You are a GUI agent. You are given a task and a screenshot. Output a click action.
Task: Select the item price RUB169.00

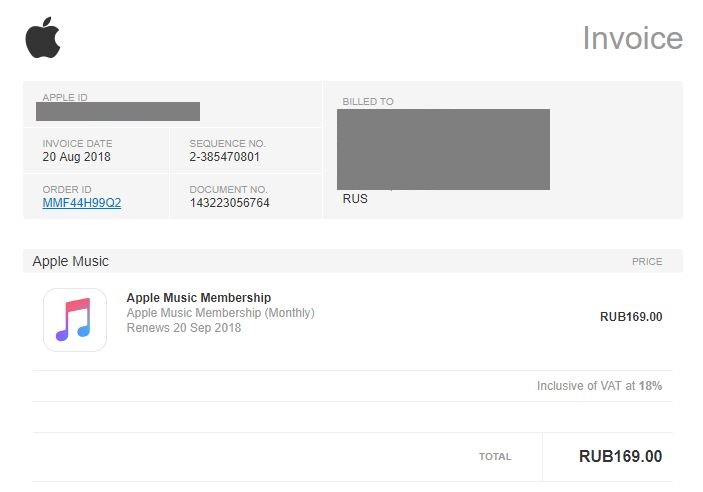coord(630,317)
